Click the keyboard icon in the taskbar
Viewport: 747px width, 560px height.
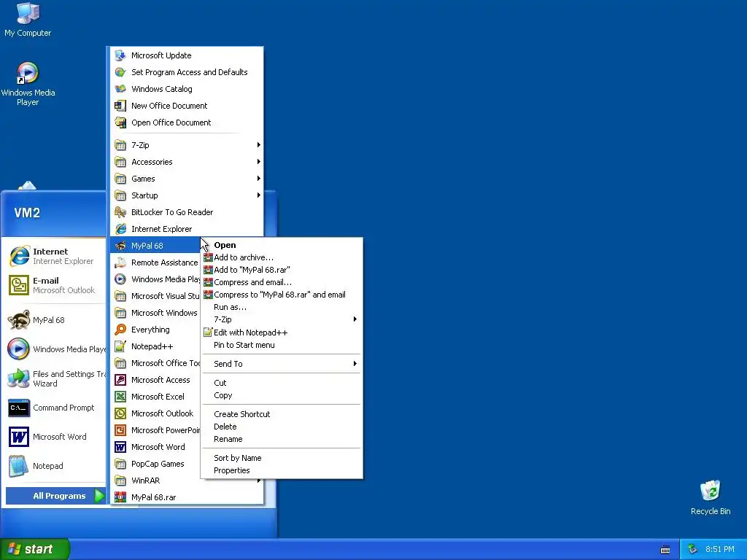665,549
